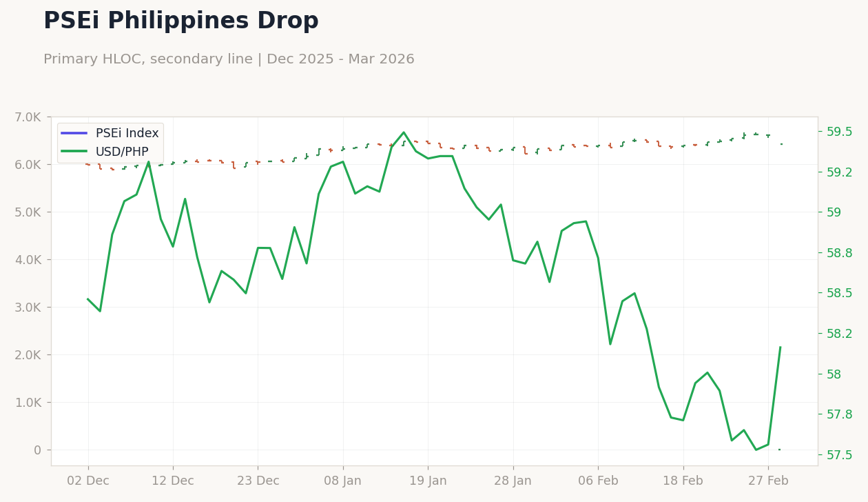Click the 57.5 right axis label
The image size is (868, 502).
[x=839, y=455]
